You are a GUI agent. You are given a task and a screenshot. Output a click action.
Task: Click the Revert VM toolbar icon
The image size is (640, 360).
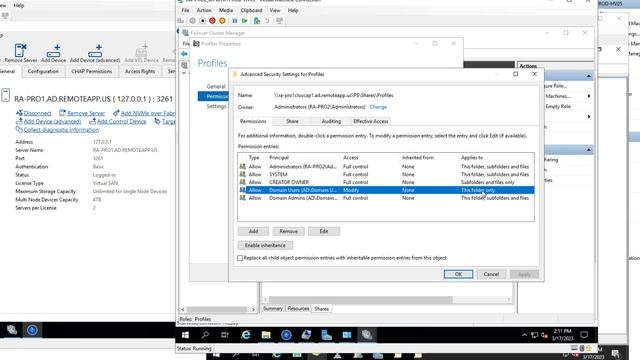point(267,21)
